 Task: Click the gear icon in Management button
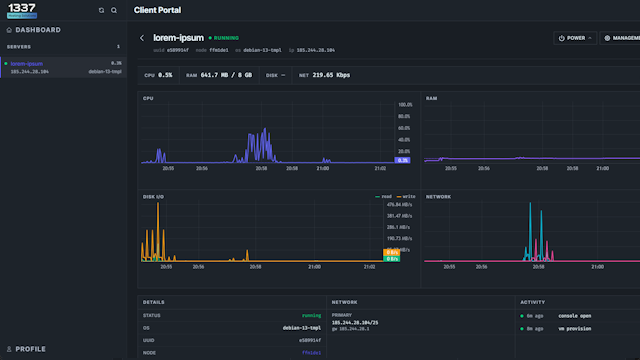pyautogui.click(x=607, y=38)
